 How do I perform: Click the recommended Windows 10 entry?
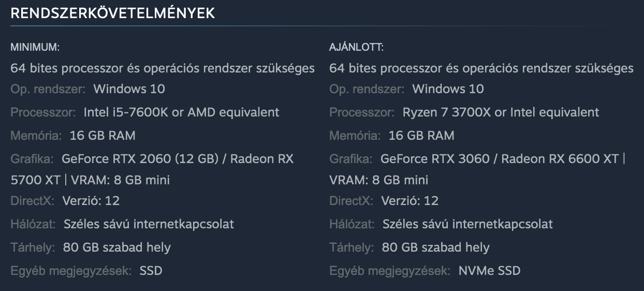(x=448, y=89)
